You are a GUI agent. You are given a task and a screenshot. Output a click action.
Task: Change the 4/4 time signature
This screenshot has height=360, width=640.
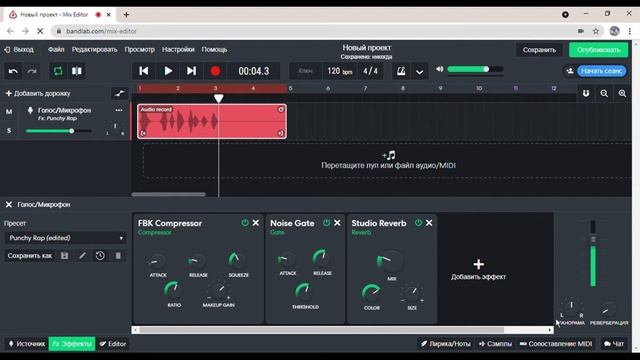click(x=370, y=71)
